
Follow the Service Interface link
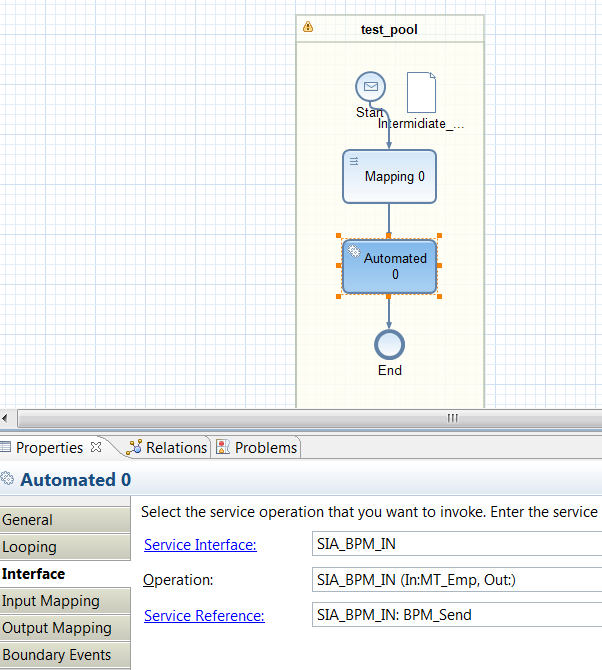point(200,545)
